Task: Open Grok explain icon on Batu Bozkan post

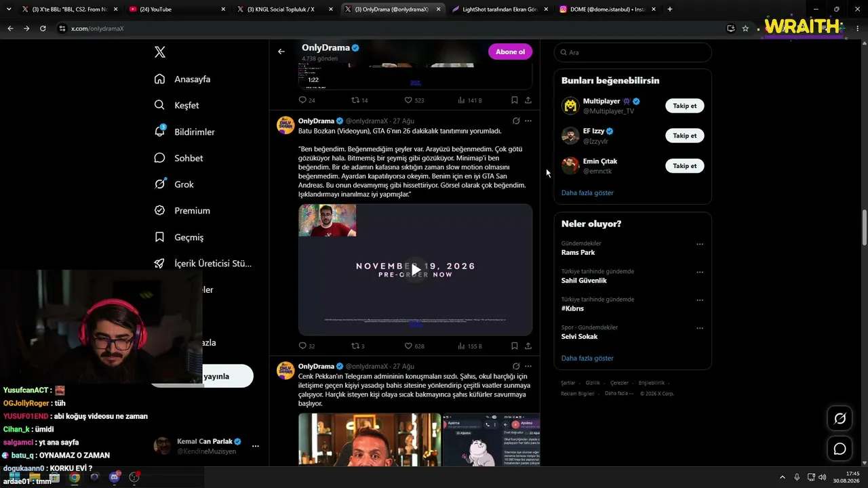Action: pos(516,121)
